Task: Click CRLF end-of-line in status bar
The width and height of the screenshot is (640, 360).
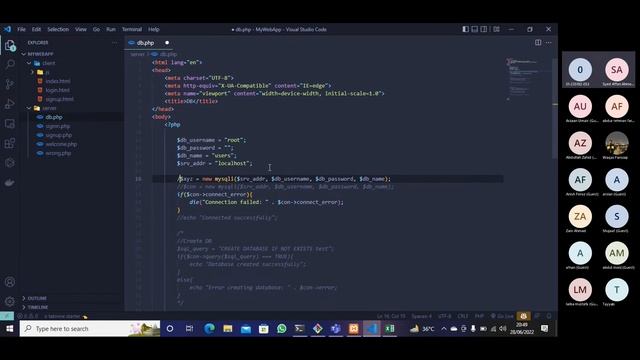Action: tap(463, 316)
